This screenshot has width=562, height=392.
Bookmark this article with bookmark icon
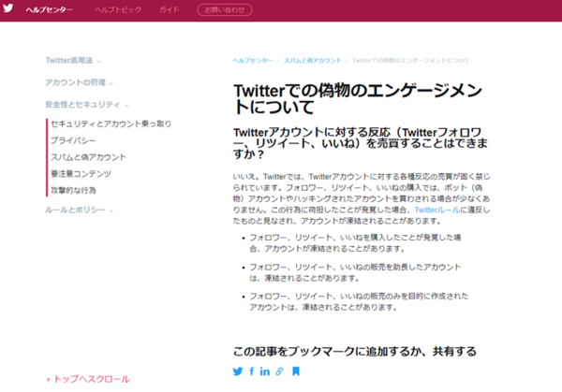click(x=296, y=371)
